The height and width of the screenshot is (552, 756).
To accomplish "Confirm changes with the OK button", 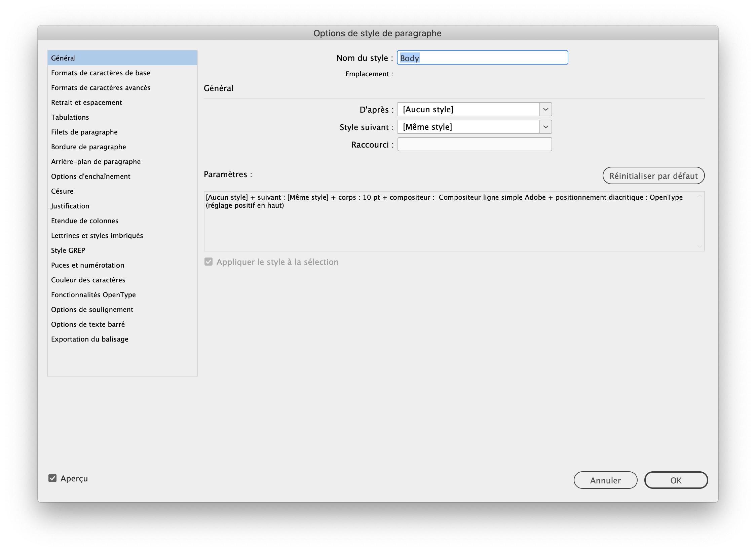I will pos(676,480).
